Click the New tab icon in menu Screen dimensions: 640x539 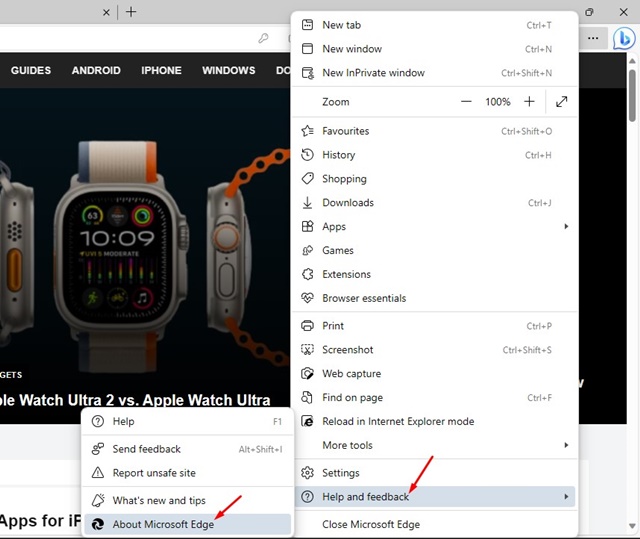click(307, 25)
